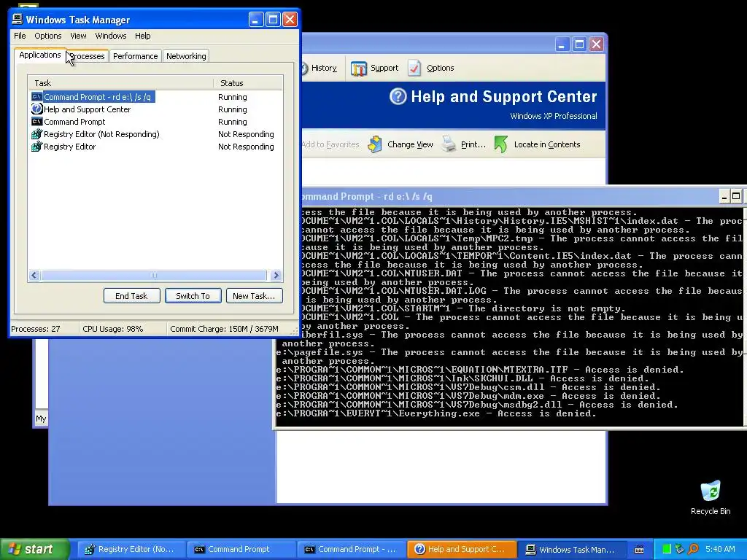Switch to Windows Task Manager taskbar button

pos(570,550)
